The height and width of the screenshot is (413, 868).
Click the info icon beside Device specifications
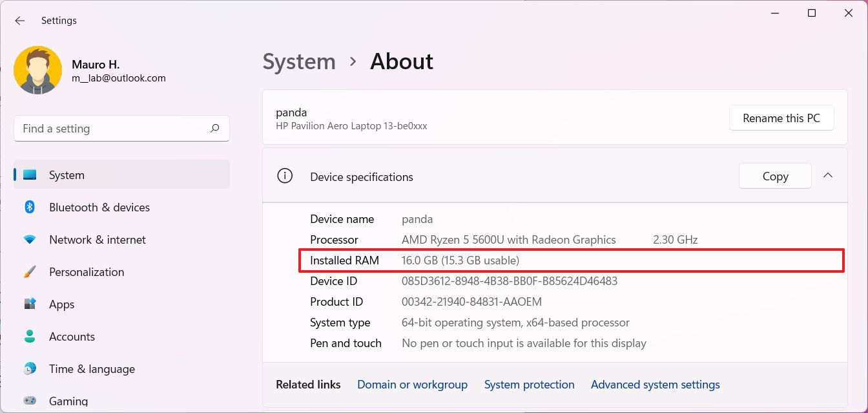pyautogui.click(x=284, y=175)
